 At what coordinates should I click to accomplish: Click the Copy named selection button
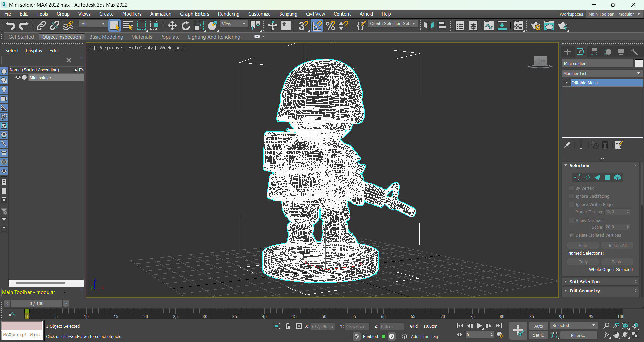(x=583, y=262)
